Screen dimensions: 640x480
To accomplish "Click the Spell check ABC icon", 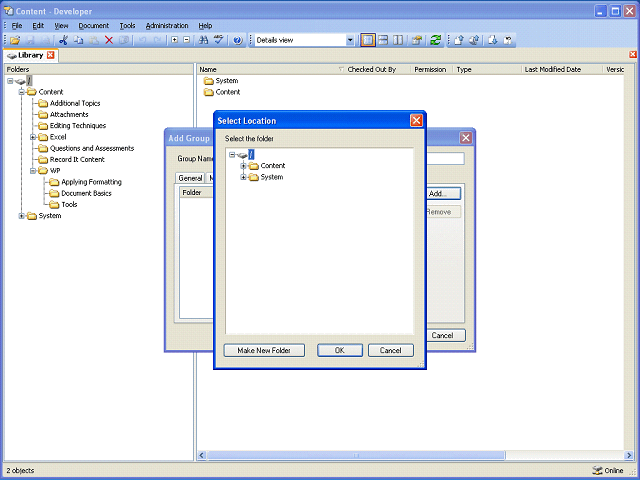I will click(219, 40).
